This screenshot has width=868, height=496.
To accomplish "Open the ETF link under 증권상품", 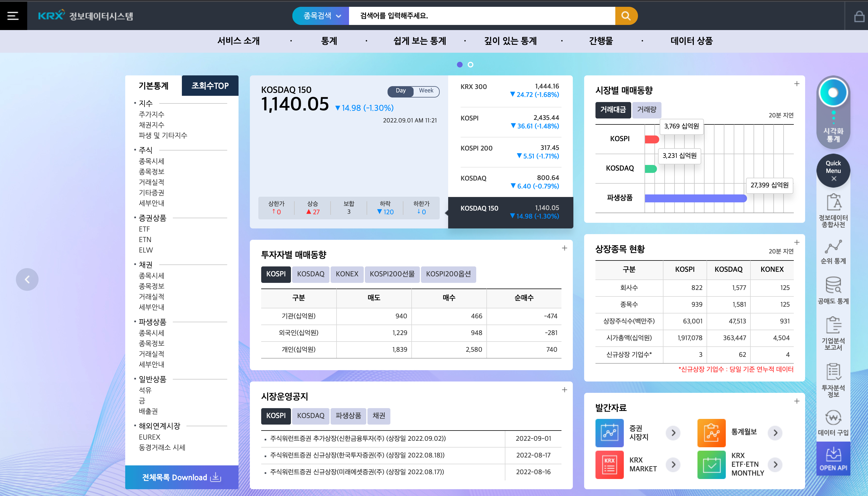I will click(144, 229).
